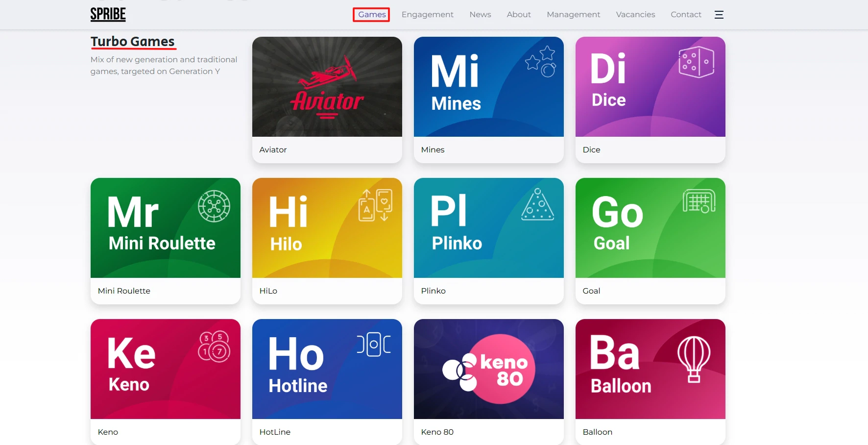Select the teal 'Pl' Plinko thumbnail
The width and height of the screenshot is (868, 445).
[x=489, y=228]
